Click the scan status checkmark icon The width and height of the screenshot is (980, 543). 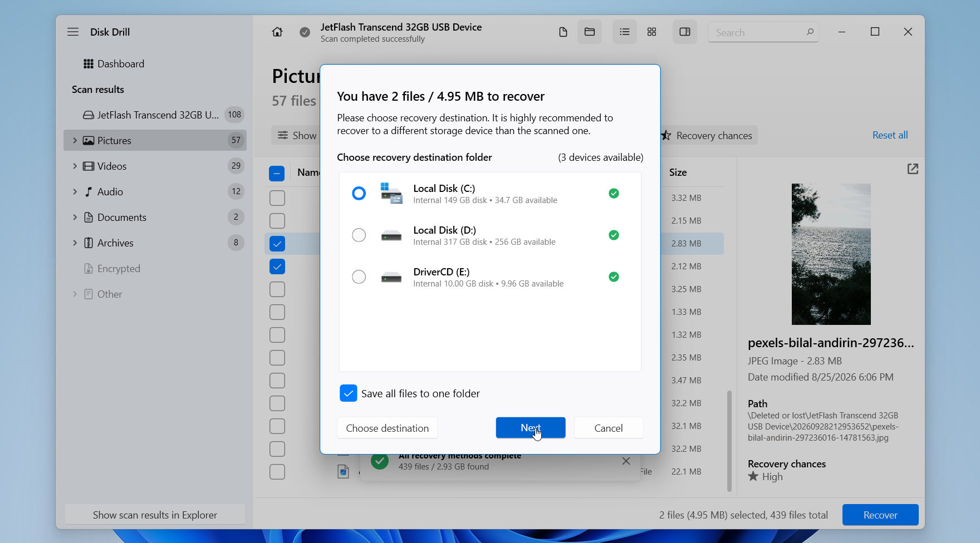(x=305, y=32)
